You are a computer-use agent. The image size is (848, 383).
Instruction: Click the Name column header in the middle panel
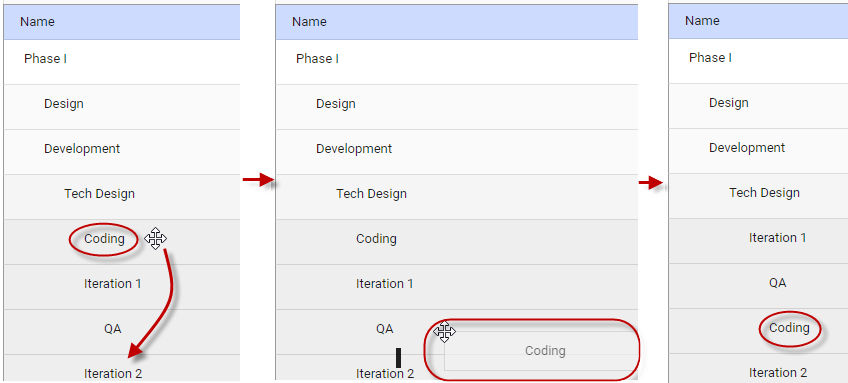(x=456, y=22)
